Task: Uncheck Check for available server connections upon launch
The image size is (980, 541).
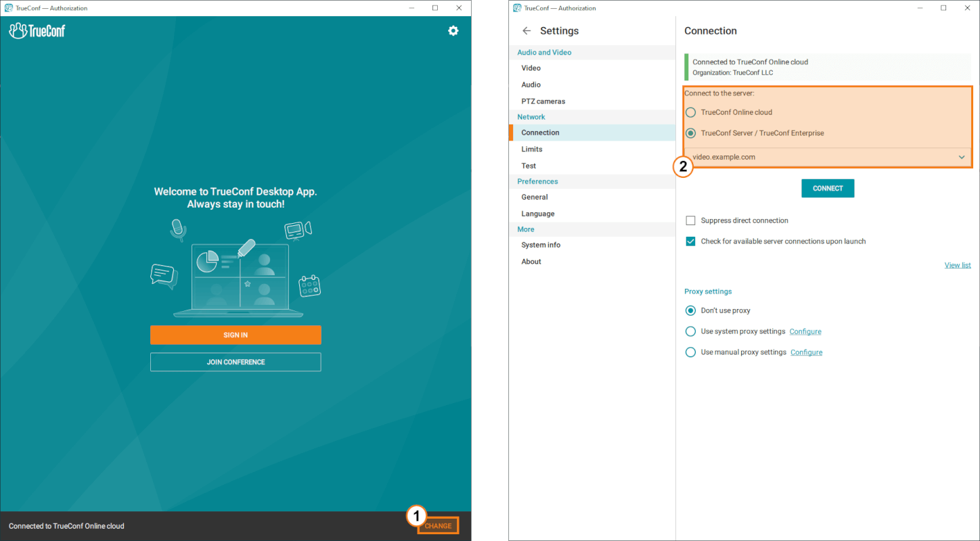Action: pyautogui.click(x=690, y=241)
